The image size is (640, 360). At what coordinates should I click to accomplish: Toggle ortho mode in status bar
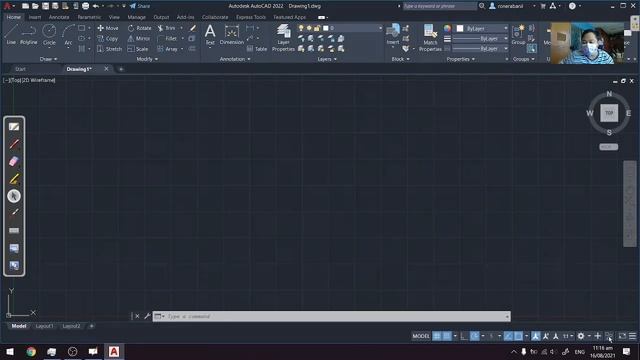pos(464,336)
